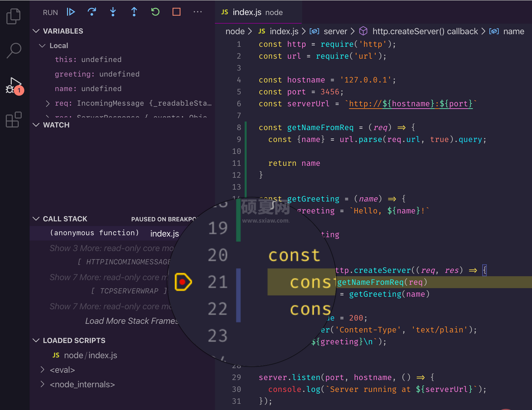The image size is (532, 410).
Task: Step Into the function call
Action: (113, 12)
